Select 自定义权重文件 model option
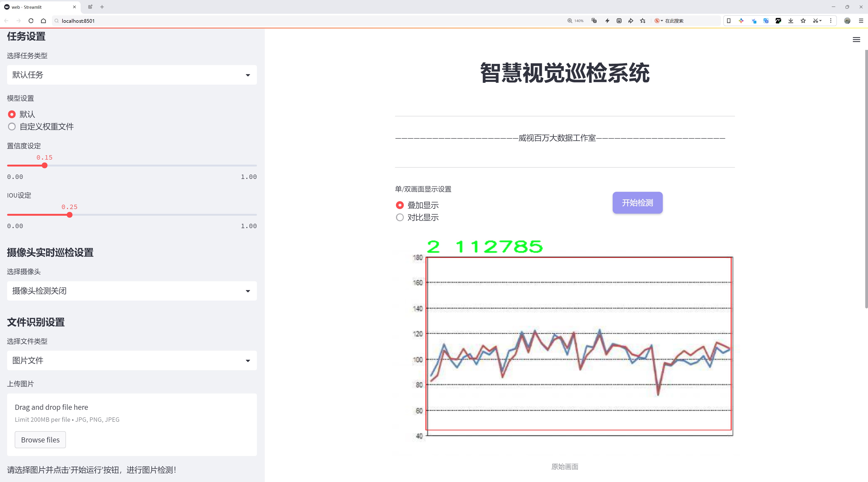Viewport: 868px width, 482px height. (12, 127)
